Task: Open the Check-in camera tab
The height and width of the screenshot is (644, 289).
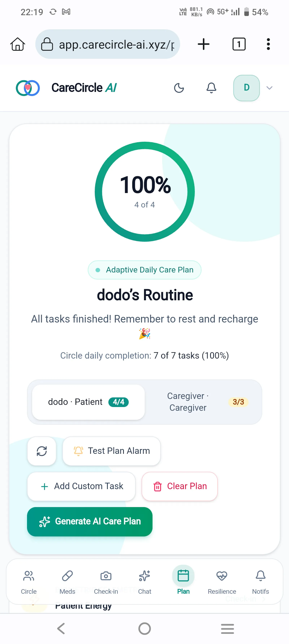Action: [x=106, y=582]
